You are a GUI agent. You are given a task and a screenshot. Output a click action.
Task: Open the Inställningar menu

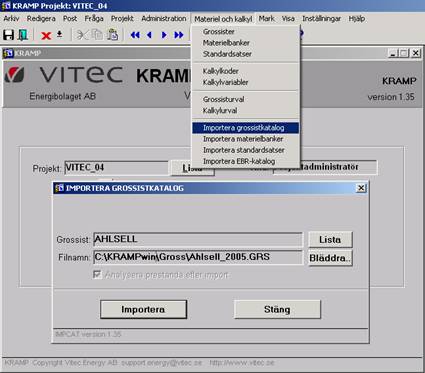pyautogui.click(x=321, y=19)
